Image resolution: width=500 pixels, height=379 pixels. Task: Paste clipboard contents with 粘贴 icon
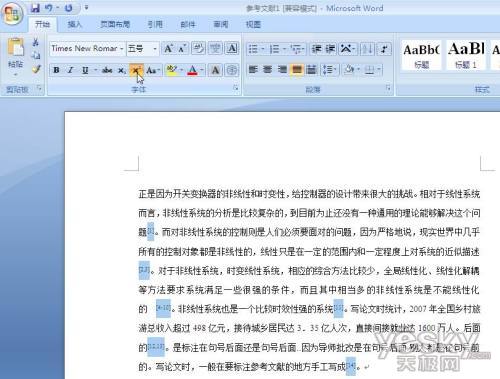[16, 48]
